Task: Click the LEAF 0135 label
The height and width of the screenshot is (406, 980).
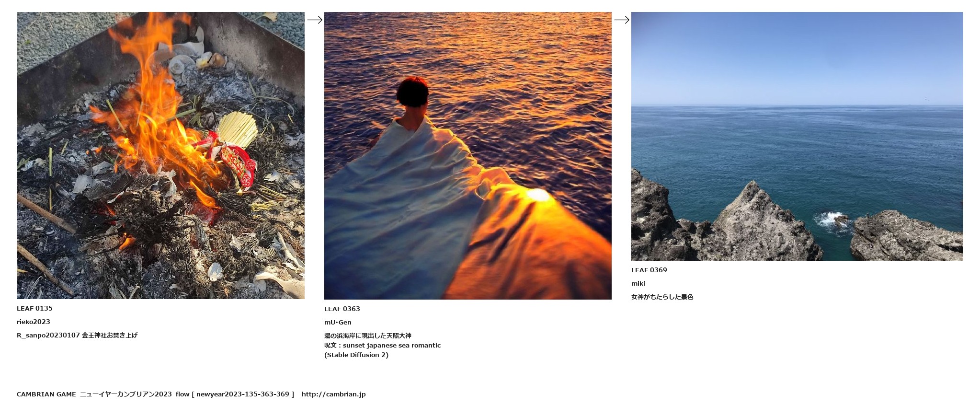Action: coord(34,308)
